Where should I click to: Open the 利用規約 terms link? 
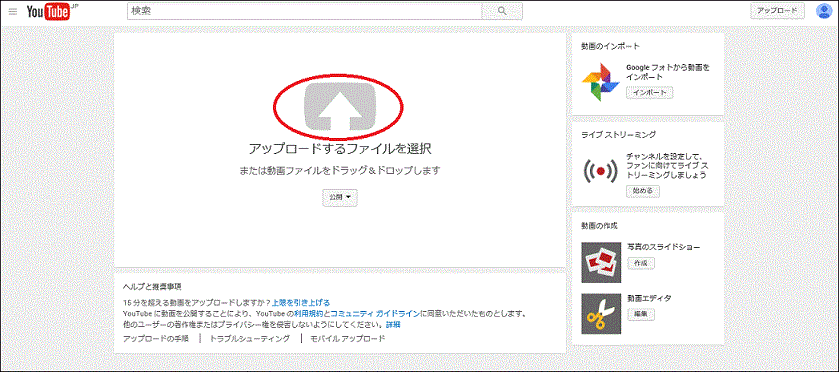(309, 313)
